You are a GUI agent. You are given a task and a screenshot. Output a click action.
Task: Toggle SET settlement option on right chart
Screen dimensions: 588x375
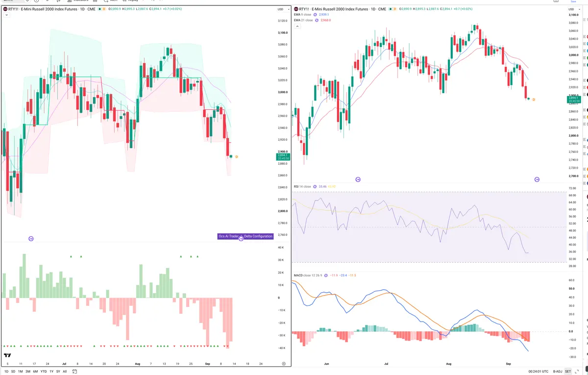568,372
